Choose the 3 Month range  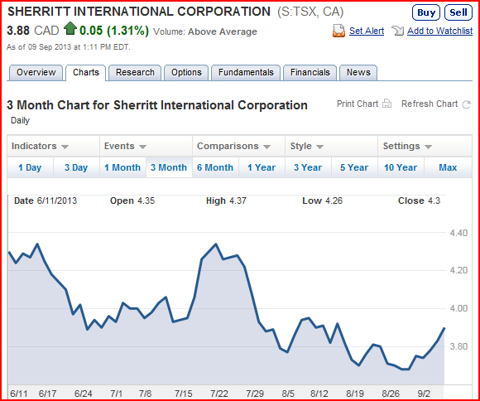click(169, 167)
